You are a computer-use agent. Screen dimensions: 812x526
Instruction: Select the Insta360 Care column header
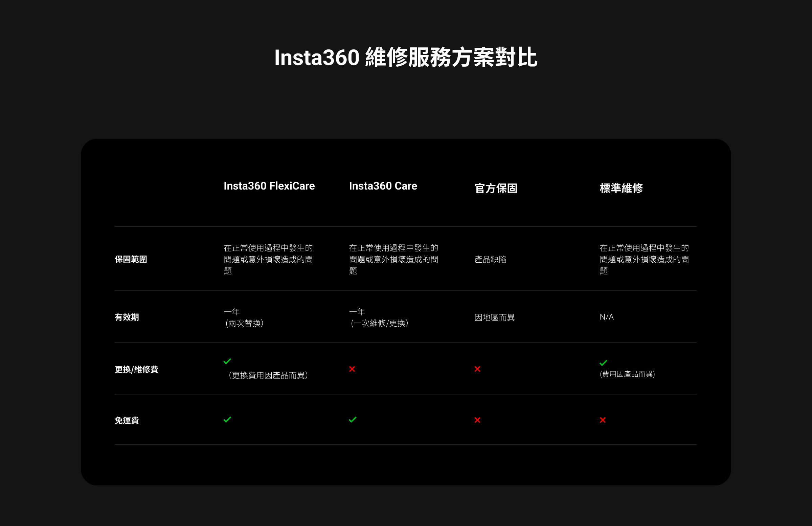pyautogui.click(x=383, y=186)
